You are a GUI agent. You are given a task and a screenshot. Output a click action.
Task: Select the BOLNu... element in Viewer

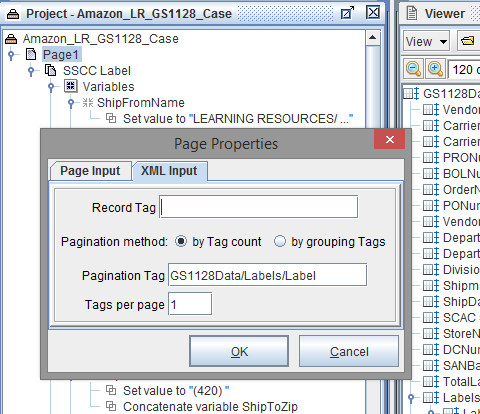point(461,174)
